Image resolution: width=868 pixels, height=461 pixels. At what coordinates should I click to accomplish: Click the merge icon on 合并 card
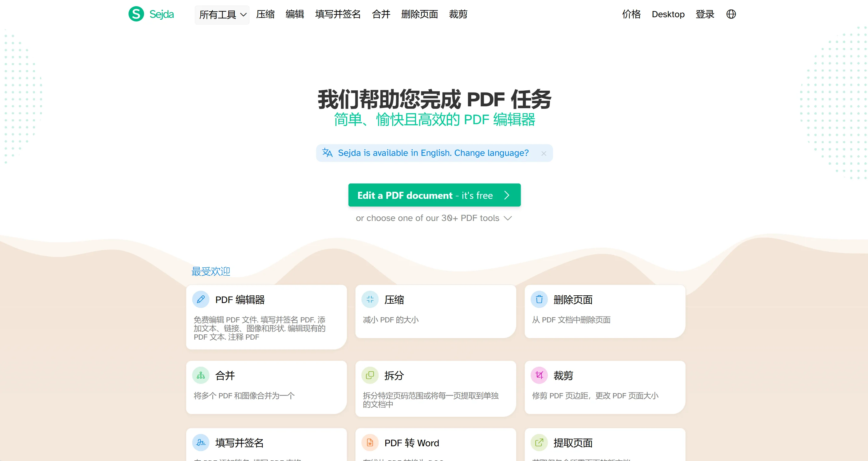201,375
